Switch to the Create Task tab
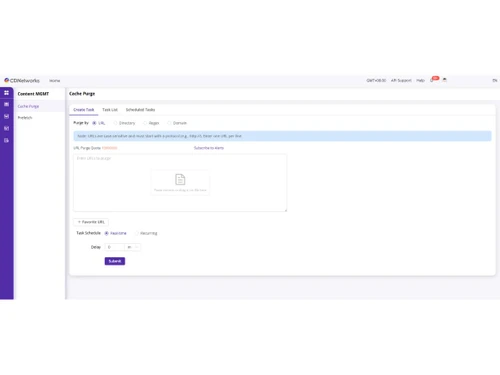The width and height of the screenshot is (500, 375). click(84, 110)
